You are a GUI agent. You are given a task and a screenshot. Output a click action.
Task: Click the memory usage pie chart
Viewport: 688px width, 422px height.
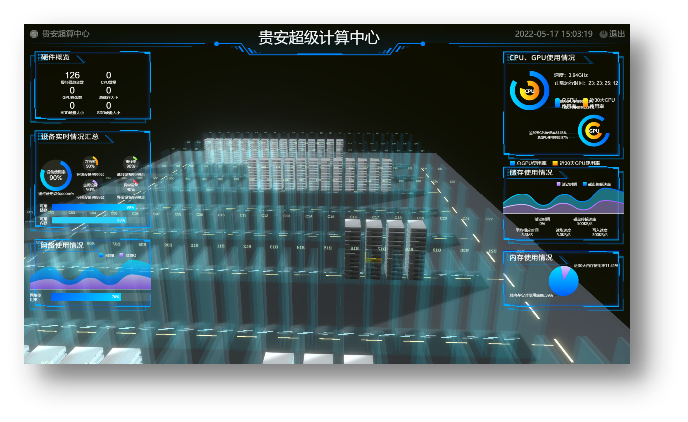(x=563, y=282)
